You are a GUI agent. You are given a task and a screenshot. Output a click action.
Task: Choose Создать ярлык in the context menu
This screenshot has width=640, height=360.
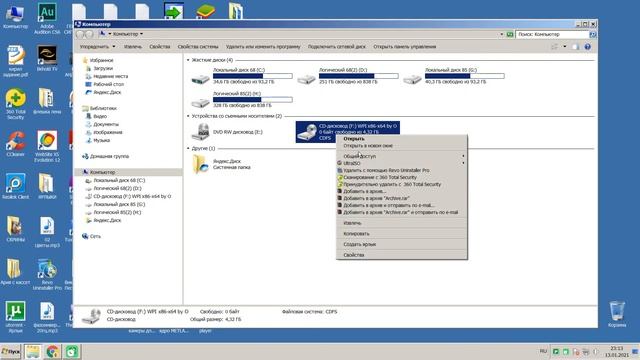tap(402, 244)
